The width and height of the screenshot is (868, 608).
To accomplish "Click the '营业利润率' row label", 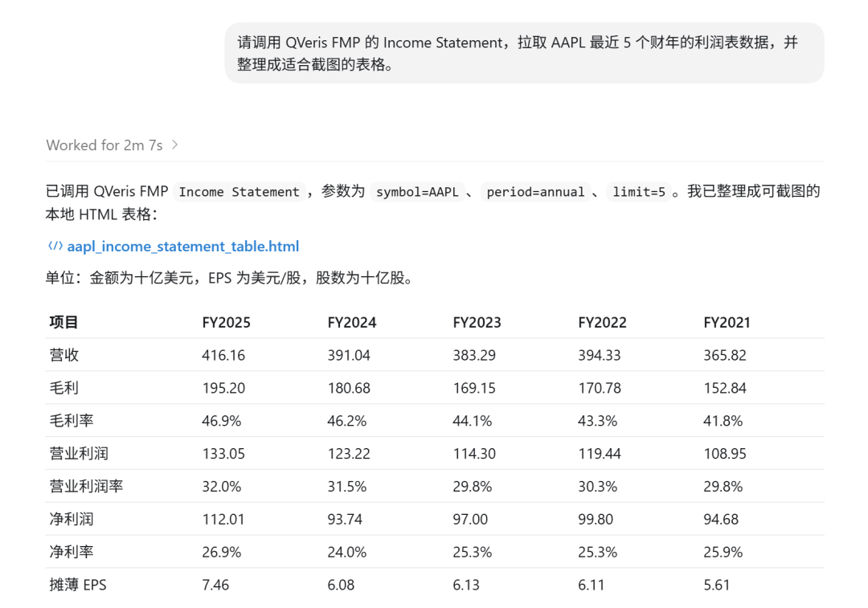I will coord(86,486).
